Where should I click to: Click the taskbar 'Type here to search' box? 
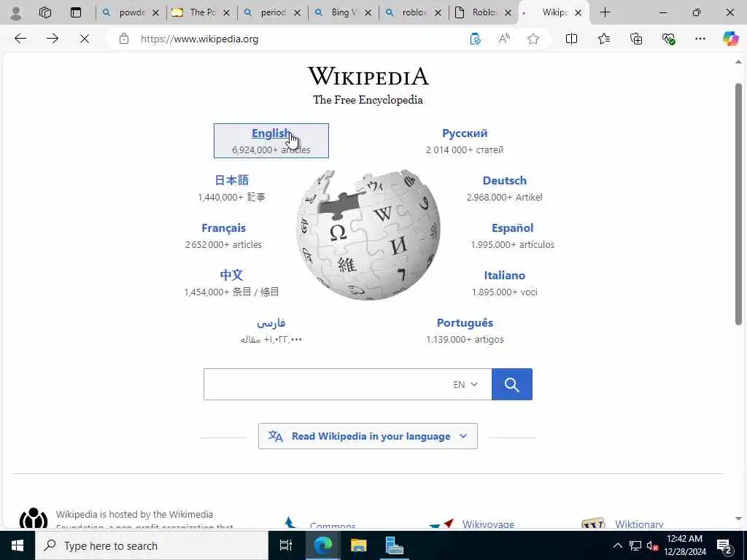[152, 545]
